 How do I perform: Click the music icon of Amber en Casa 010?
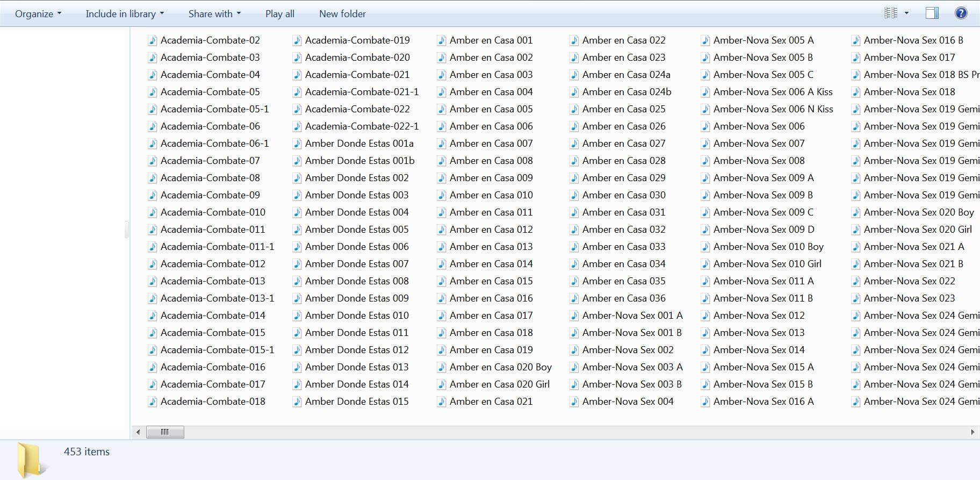(x=442, y=195)
